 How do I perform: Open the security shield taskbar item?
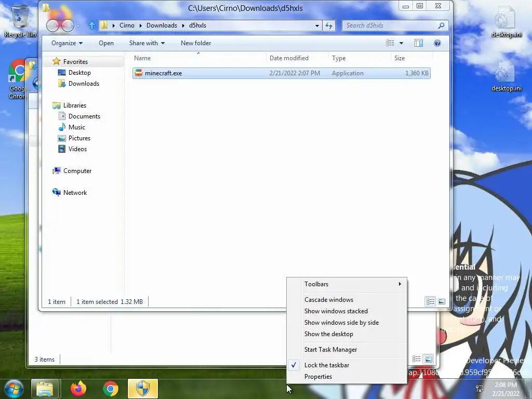click(x=143, y=389)
